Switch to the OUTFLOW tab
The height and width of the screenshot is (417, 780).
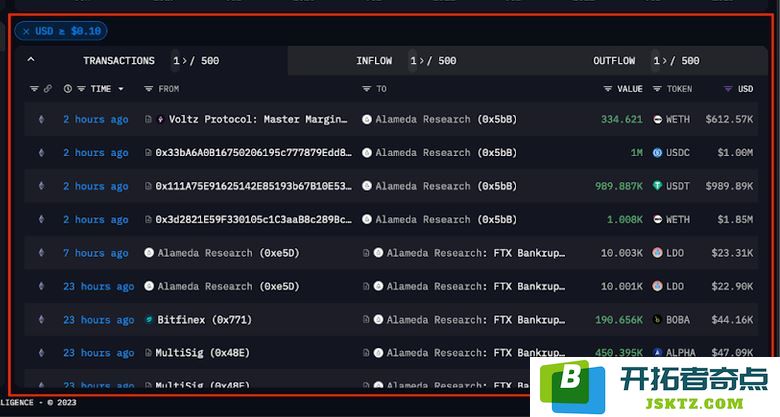click(614, 61)
